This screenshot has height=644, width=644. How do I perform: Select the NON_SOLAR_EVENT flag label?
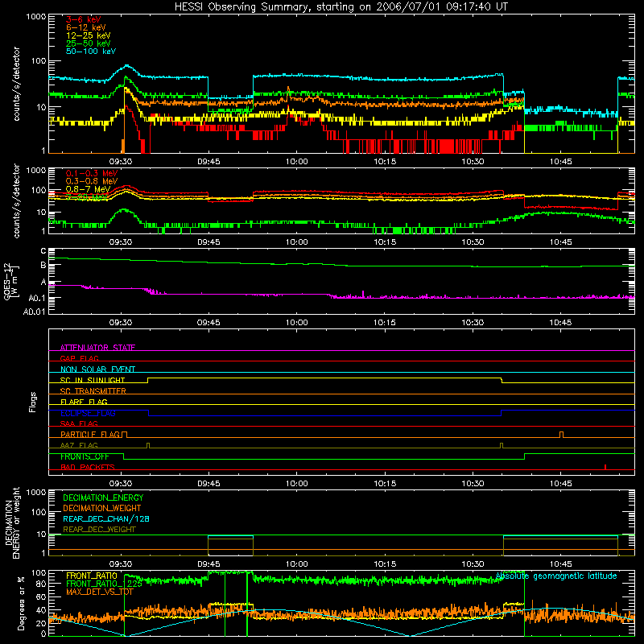click(97, 369)
